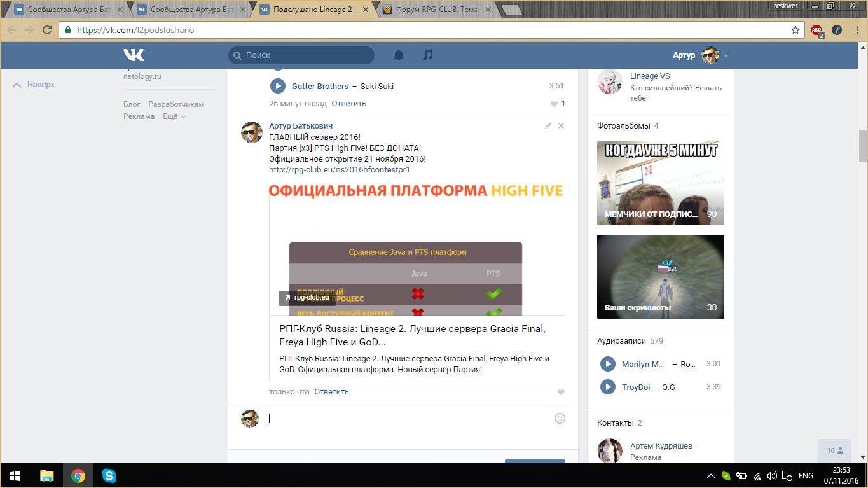Click the green Skype status tray icon

(726, 476)
